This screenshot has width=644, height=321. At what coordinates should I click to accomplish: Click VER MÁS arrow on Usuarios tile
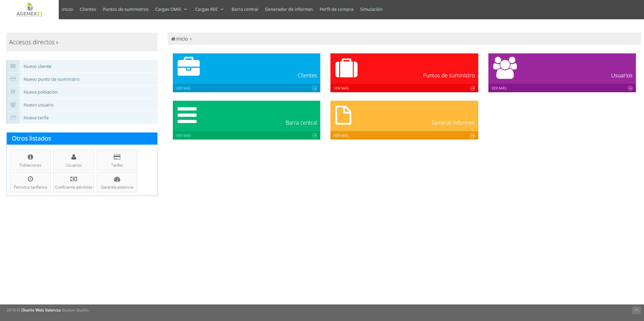630,88
